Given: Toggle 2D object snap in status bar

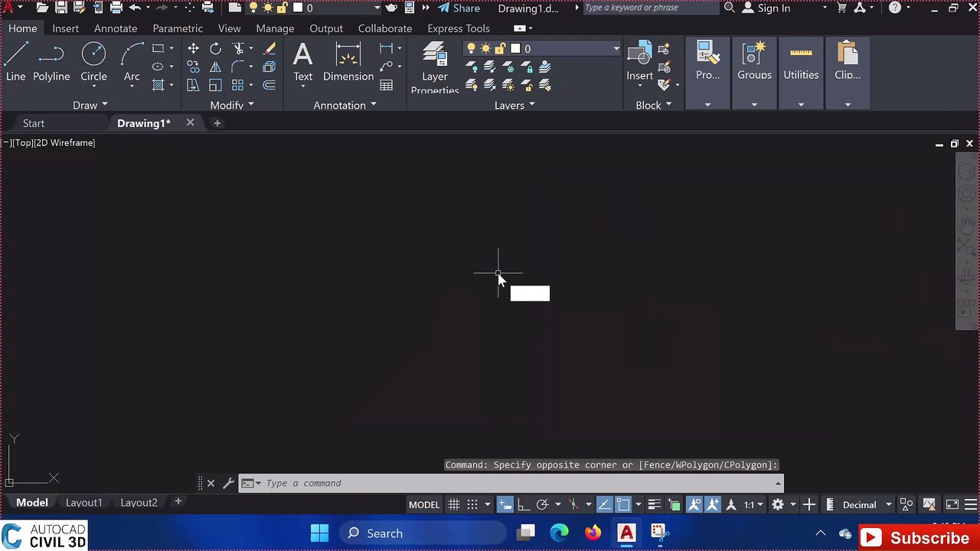Looking at the screenshot, I should 623,504.
